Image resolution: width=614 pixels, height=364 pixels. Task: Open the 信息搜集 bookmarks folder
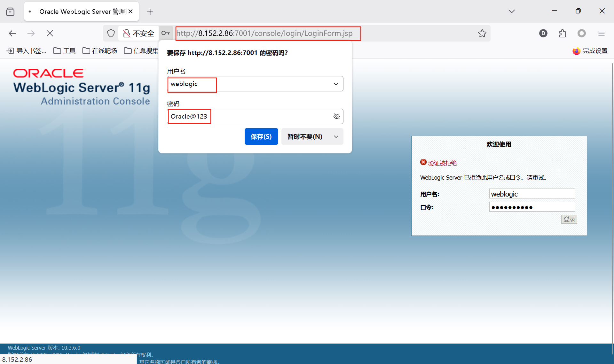point(141,51)
